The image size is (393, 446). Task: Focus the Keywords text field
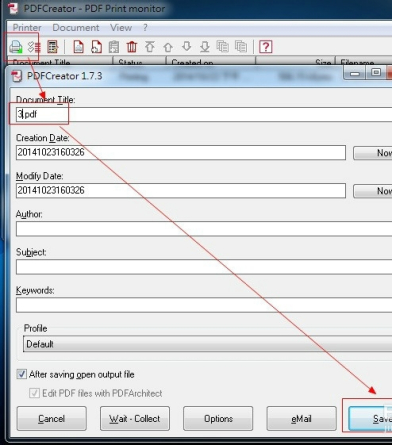point(204,305)
